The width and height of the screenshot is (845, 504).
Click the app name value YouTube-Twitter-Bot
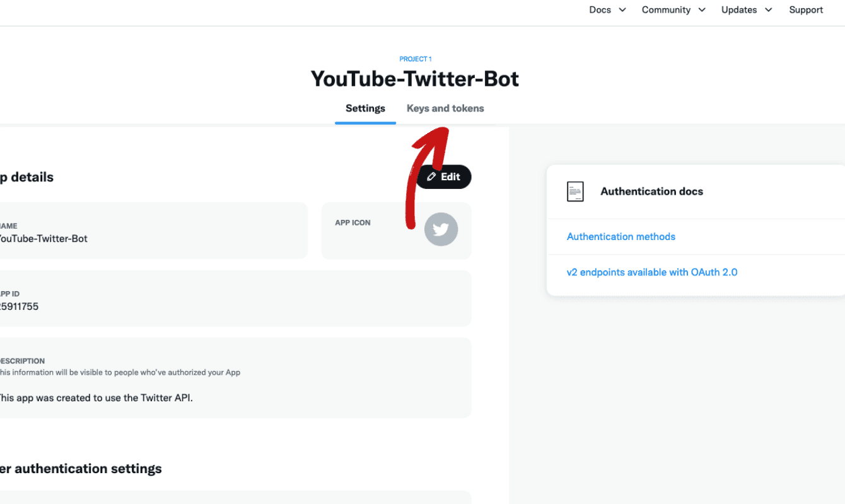[44, 239]
